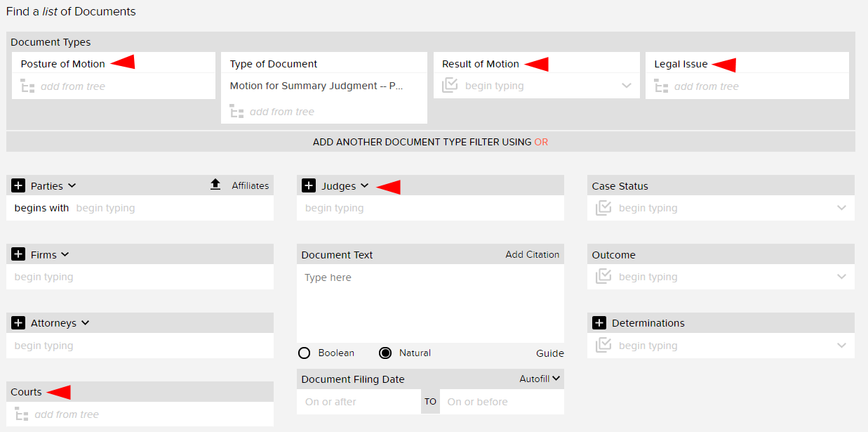This screenshot has width=868, height=432.
Task: Click the plus icon beside Parties
Action: pyautogui.click(x=19, y=185)
